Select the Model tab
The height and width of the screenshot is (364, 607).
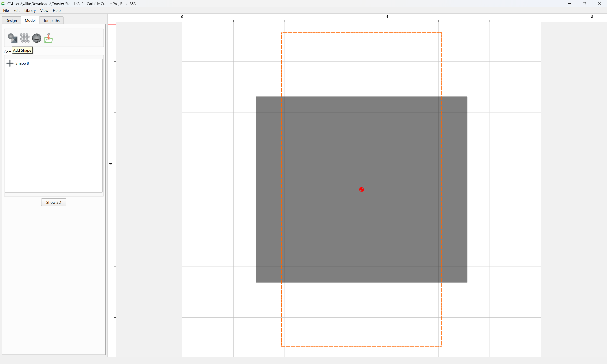click(30, 20)
